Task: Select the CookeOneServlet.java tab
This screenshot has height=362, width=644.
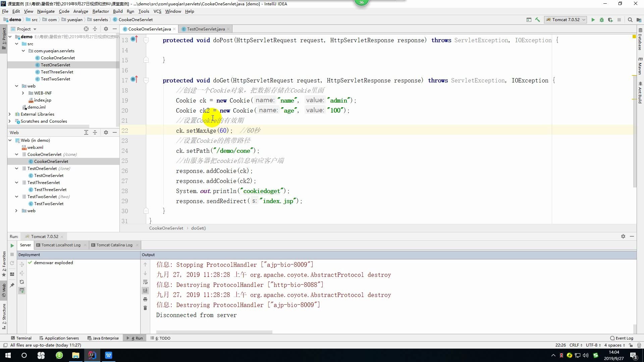Action: coord(150,29)
